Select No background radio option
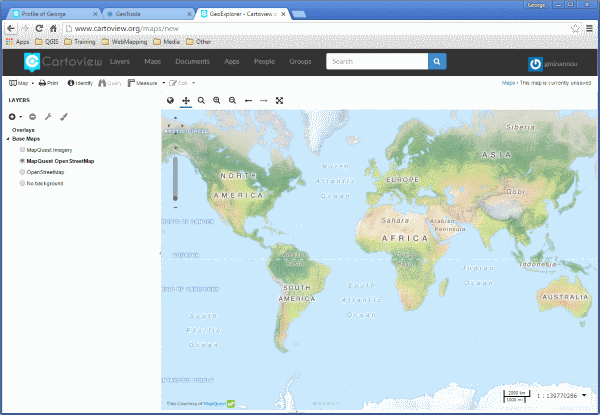Image resolution: width=600 pixels, height=415 pixels. pyautogui.click(x=22, y=183)
